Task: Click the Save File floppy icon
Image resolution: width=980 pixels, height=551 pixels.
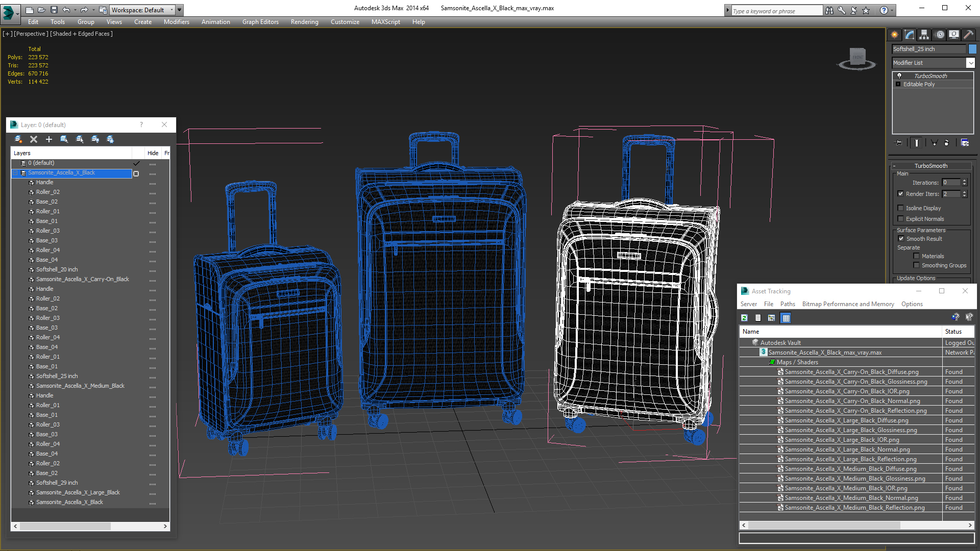Action: [54, 10]
